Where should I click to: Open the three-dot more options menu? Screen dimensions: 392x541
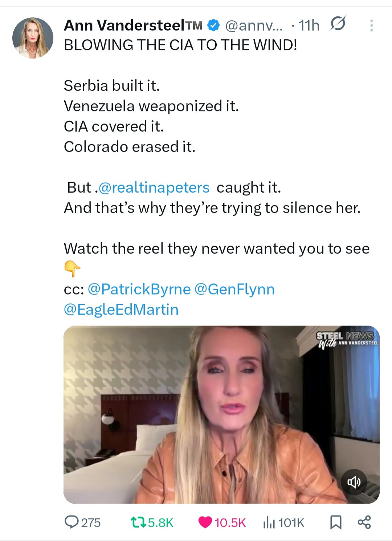click(371, 25)
